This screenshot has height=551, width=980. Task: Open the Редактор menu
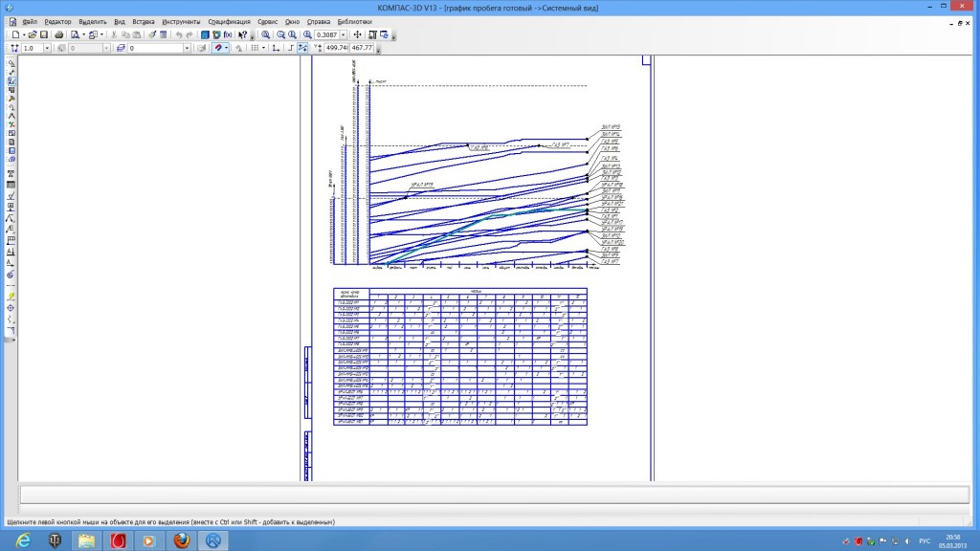[57, 22]
